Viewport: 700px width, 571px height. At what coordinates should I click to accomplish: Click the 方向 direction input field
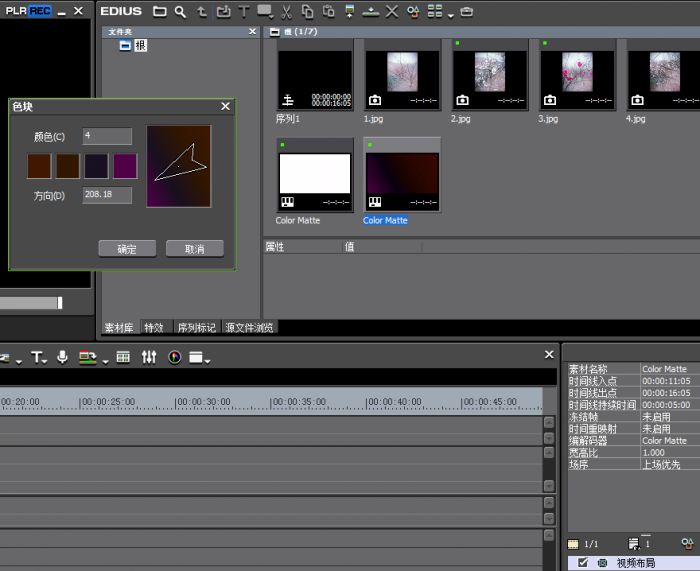tap(107, 195)
